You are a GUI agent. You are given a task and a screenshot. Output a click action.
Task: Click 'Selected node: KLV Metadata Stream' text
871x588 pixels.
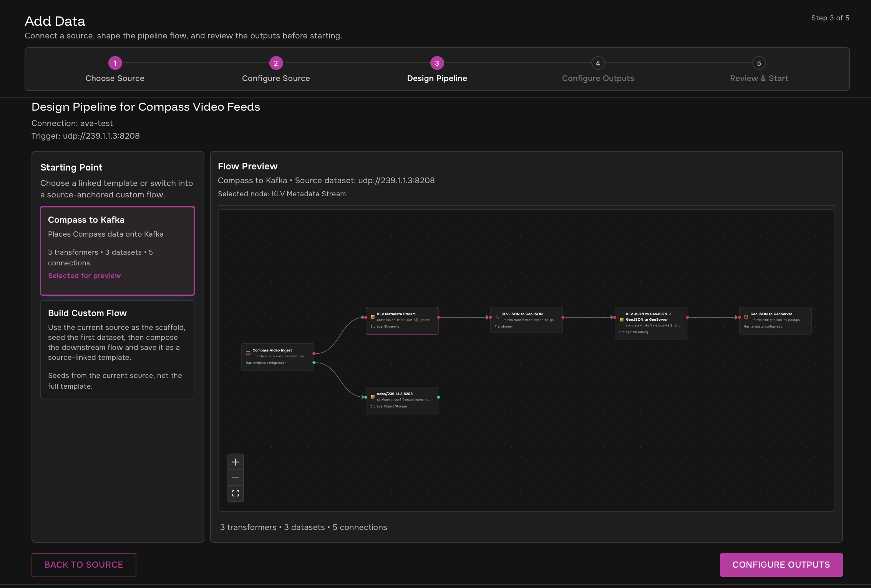(282, 194)
